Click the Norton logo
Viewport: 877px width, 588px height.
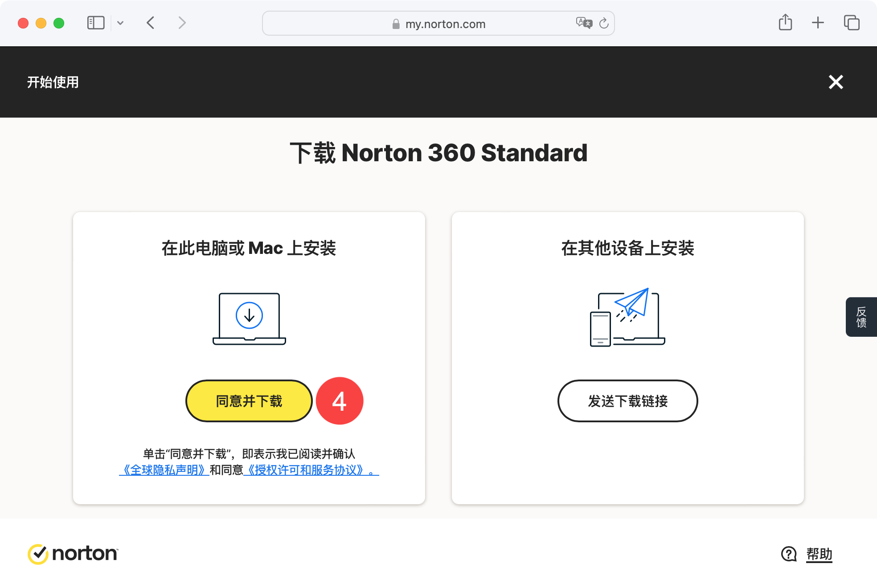(x=73, y=554)
